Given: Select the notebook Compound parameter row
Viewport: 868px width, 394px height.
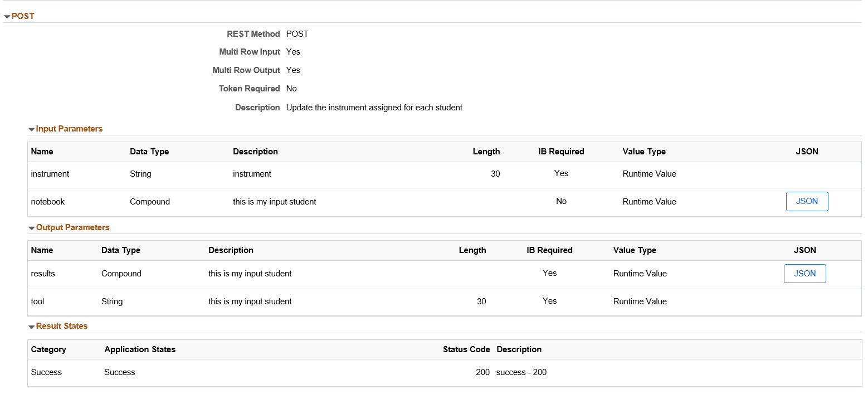Looking at the screenshot, I should 223,201.
